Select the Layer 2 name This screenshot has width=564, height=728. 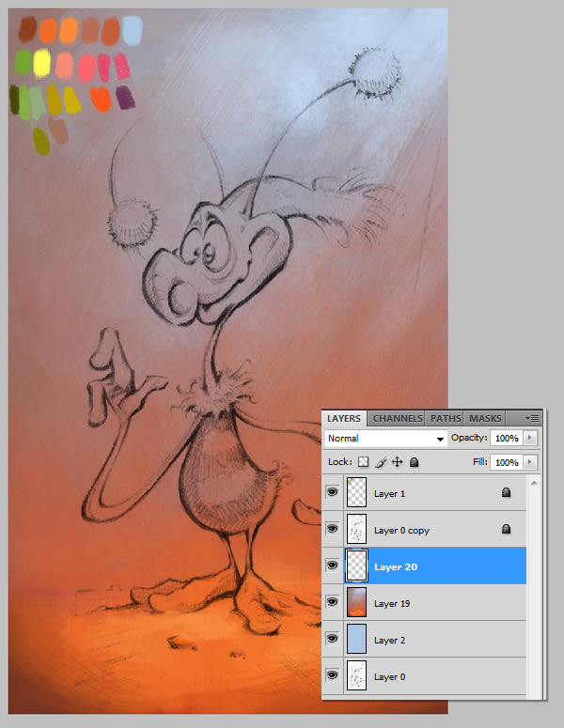389,641
